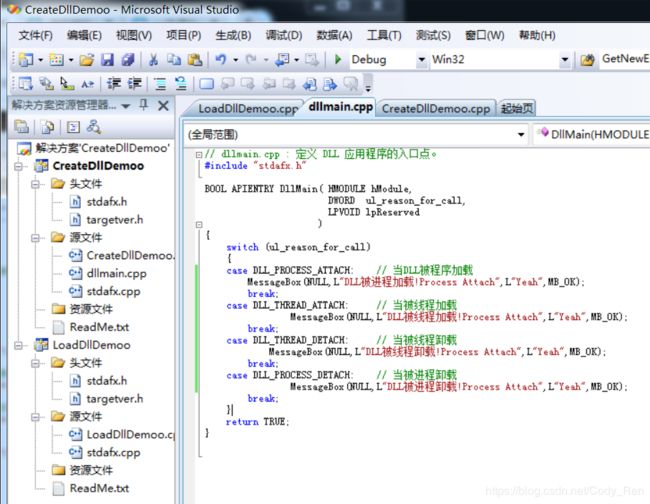Image resolution: width=650 pixels, height=504 pixels.
Task: Open the Debug configuration dropdown
Action: tap(422, 60)
